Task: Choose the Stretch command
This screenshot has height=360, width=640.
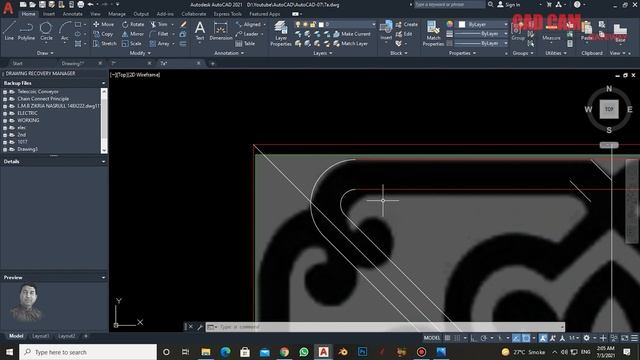Action: (104, 44)
